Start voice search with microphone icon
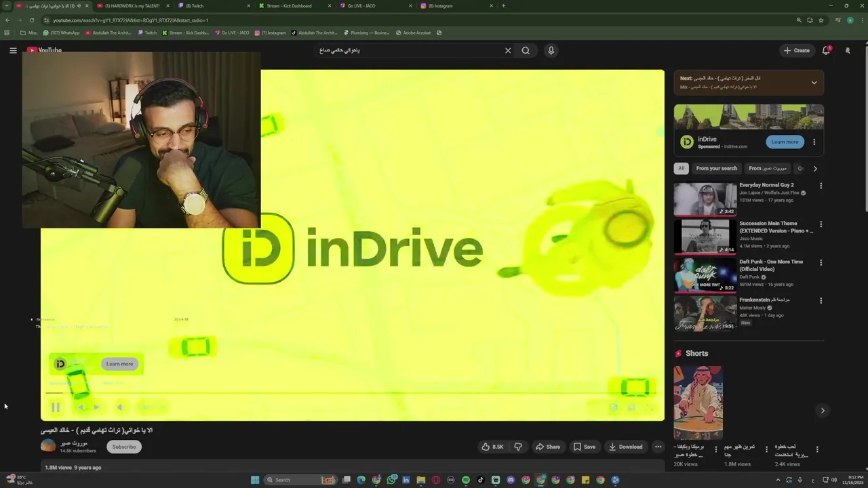The image size is (868, 488). click(x=551, y=50)
